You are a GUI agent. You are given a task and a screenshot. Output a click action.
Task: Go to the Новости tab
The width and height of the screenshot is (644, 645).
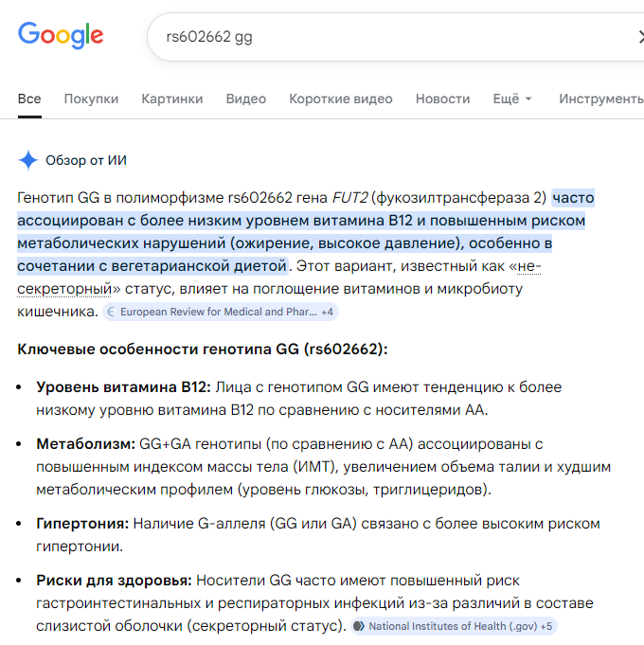click(442, 99)
